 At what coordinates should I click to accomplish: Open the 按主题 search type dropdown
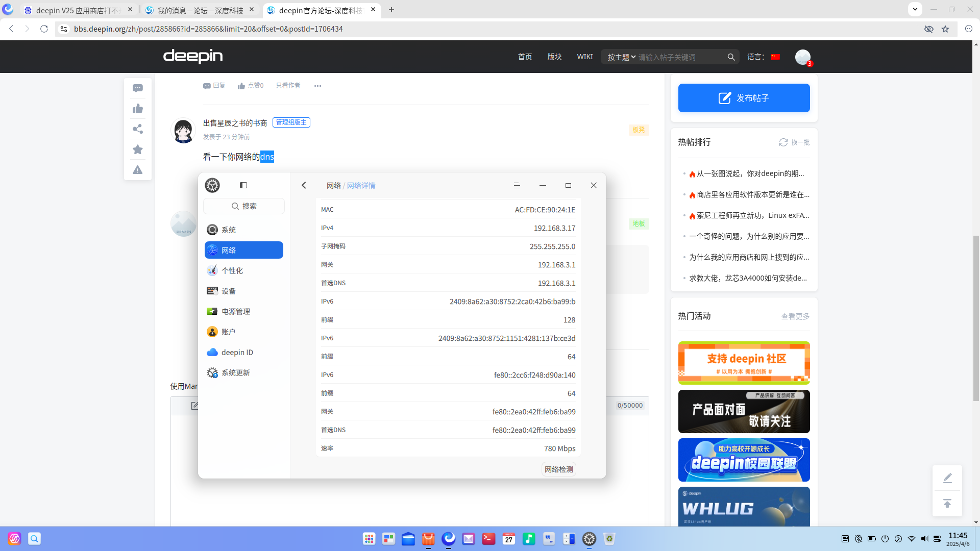coord(621,57)
